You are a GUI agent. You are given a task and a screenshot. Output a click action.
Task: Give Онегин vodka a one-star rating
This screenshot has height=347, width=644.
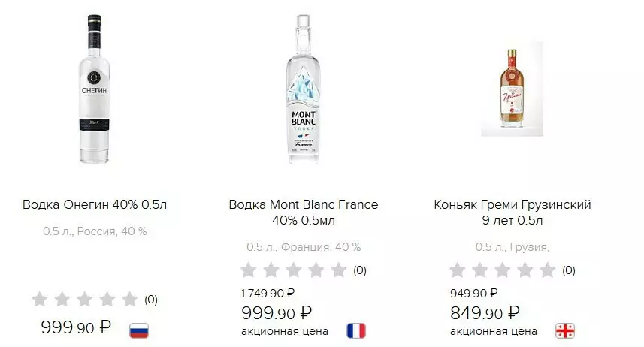[40, 300]
